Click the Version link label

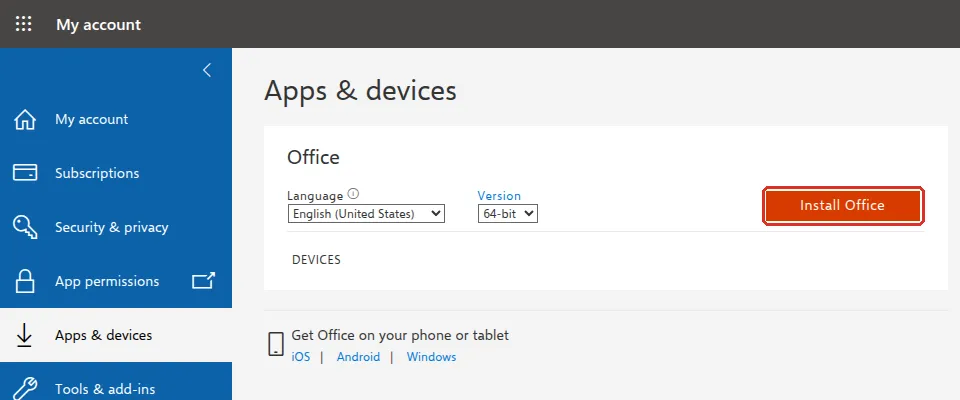499,196
